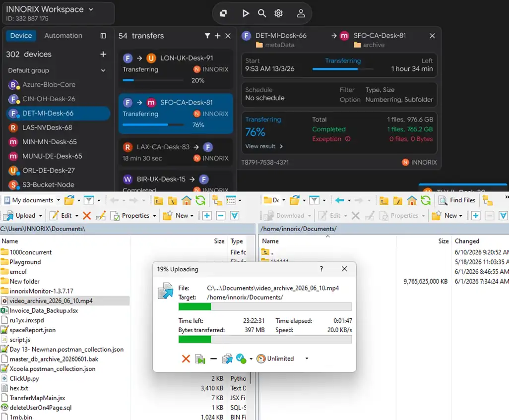Toggle the sidebar panel layout icon

103,36
